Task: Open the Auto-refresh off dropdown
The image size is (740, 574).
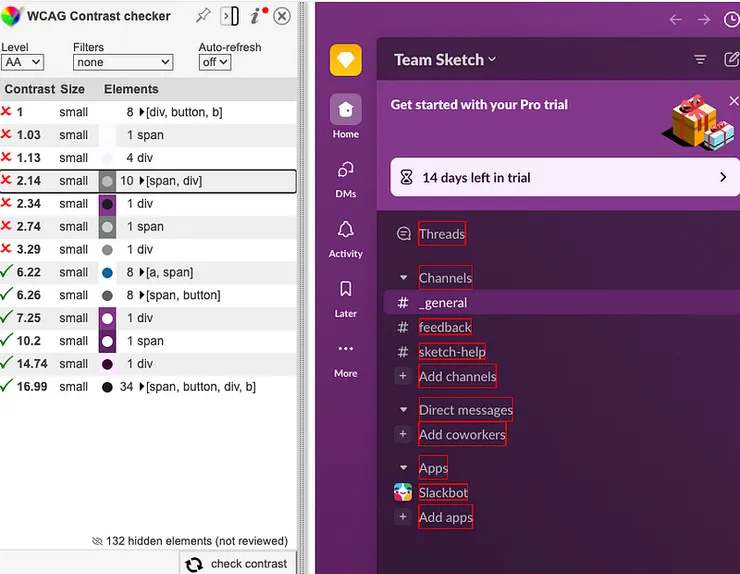Action: click(215, 62)
